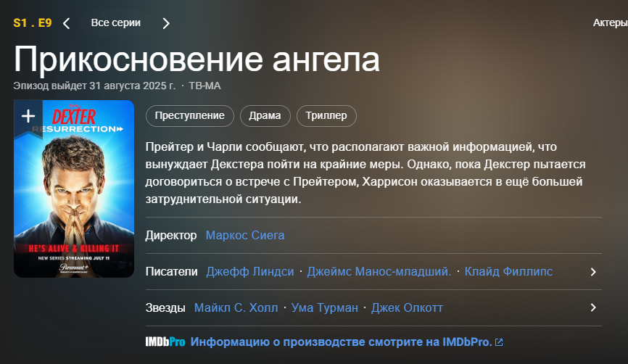Expand the Звезды stars row chevron
The width and height of the screenshot is (628, 364).
tap(593, 308)
